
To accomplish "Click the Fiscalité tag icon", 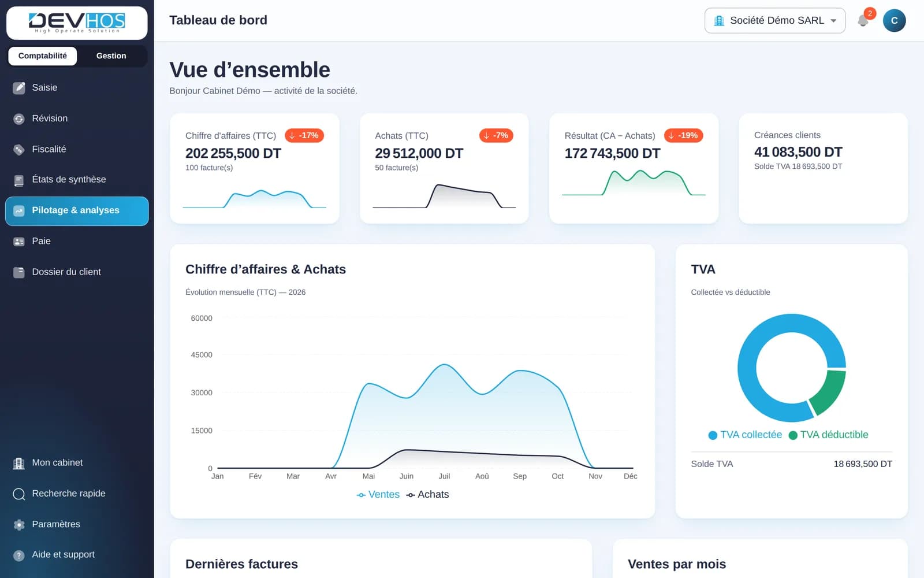I will click(x=19, y=150).
